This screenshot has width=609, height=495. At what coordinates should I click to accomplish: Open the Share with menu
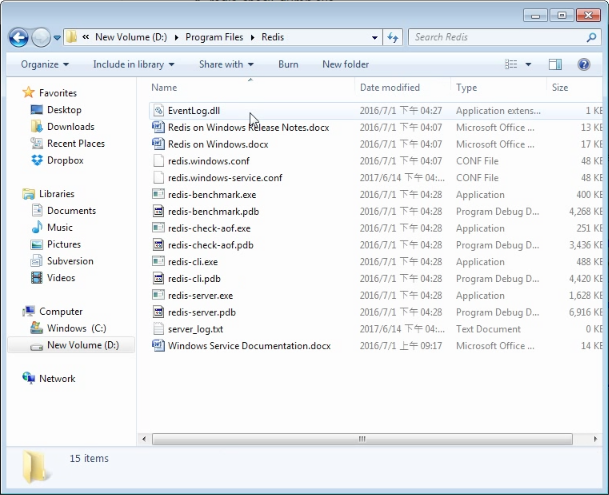point(226,64)
